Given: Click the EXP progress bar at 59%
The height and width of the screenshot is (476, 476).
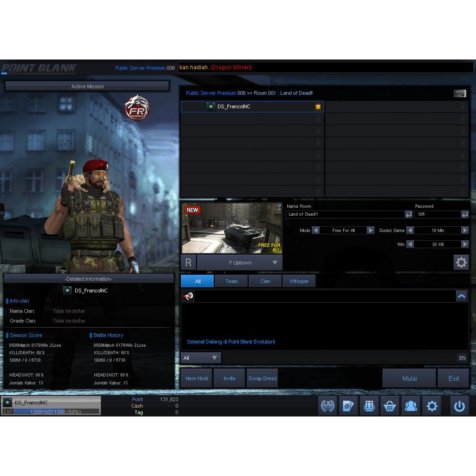Looking at the screenshot, I should tap(56, 412).
